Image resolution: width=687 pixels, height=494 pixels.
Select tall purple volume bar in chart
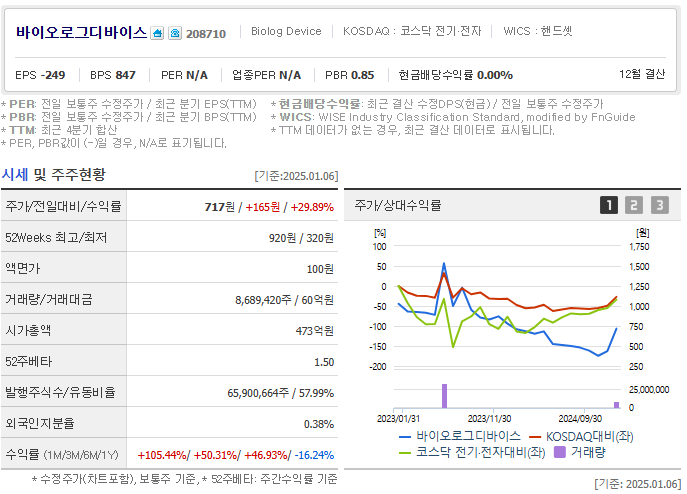[x=444, y=396]
